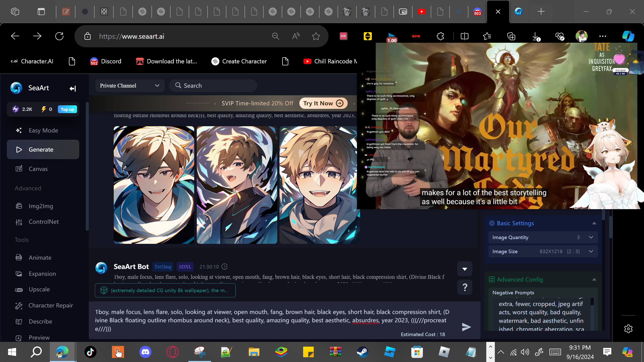This screenshot has height=362, width=644.
Task: Collapse the Advanced Config section
Action: tap(594, 280)
